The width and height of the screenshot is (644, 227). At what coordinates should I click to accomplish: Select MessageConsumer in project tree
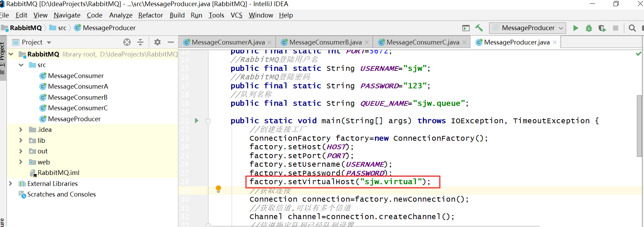pos(76,76)
